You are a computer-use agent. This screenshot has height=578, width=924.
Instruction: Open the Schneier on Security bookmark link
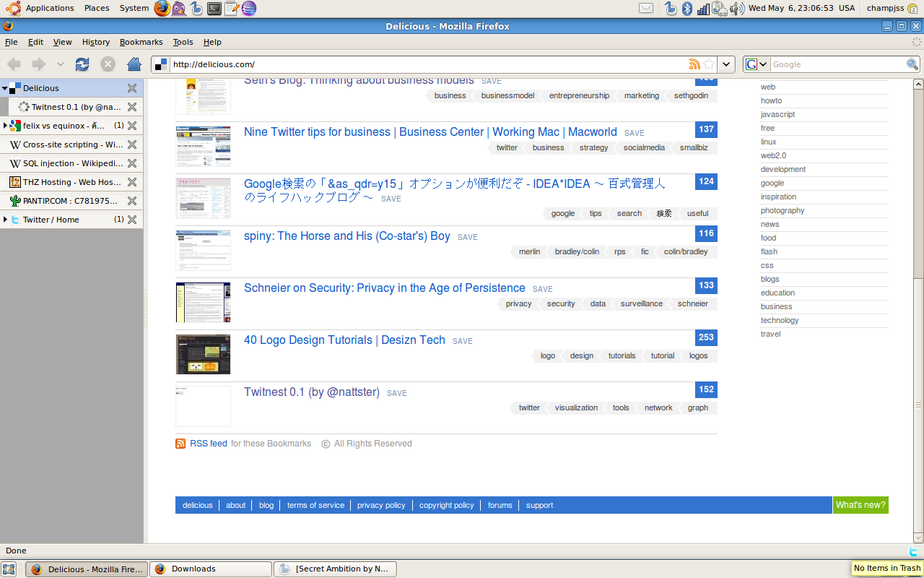(x=385, y=288)
